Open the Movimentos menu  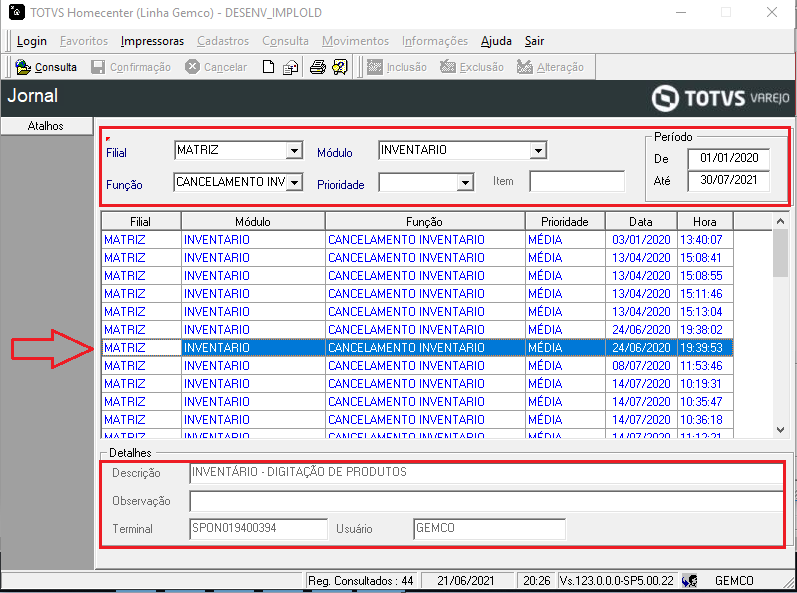point(355,41)
